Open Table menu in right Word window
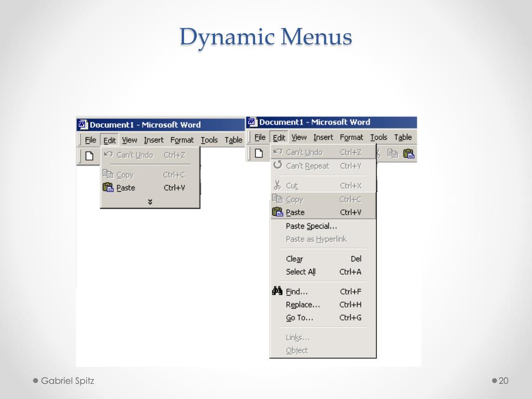This screenshot has height=399, width=532. [403, 137]
